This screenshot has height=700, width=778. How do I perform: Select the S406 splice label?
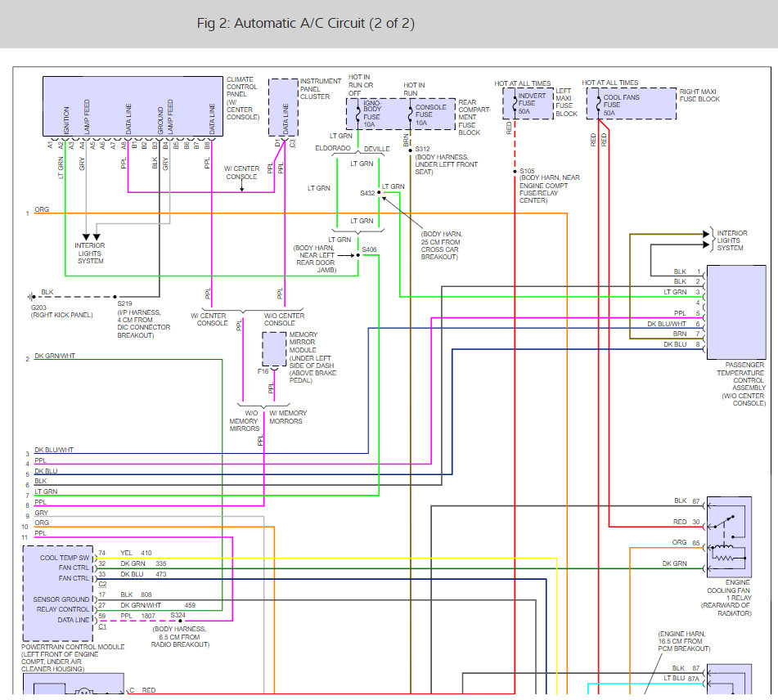[x=369, y=249]
